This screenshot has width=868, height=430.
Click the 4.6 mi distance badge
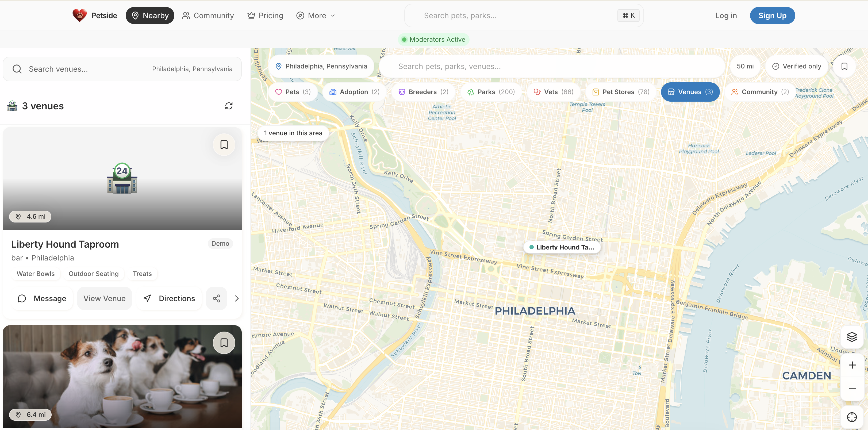coord(30,216)
